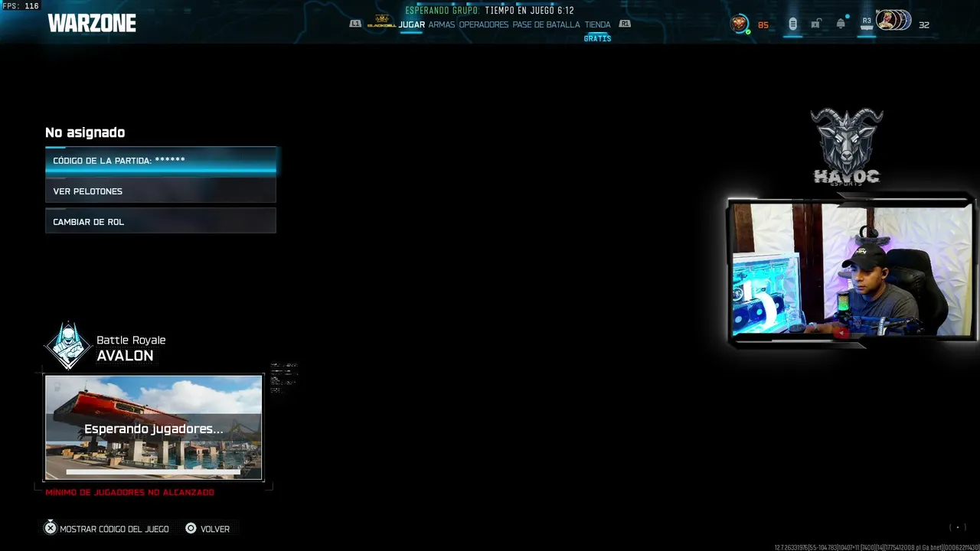Click MOSTRAR CÓDIGO DEL JUEGO
Screen dimensions: 980x551
point(114,529)
